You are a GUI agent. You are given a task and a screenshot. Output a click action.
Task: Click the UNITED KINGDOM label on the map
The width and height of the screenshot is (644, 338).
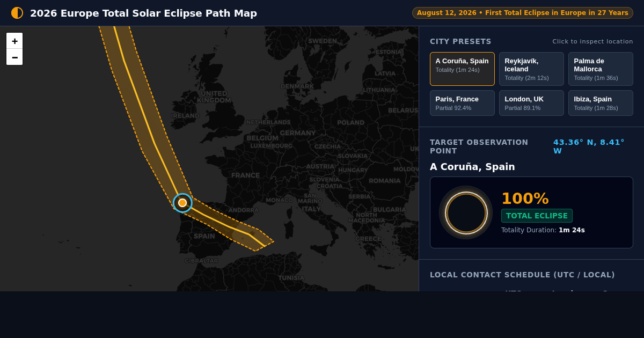pyautogui.click(x=214, y=97)
